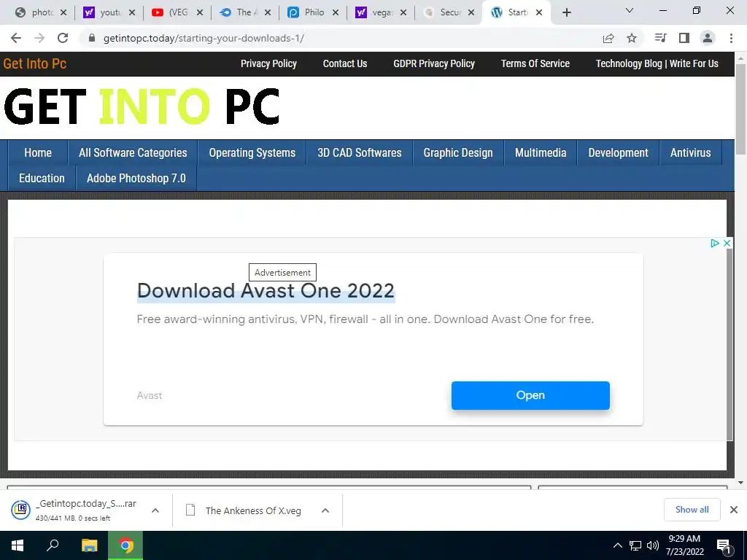Close the Avast advertisement with the X
The width and height of the screenshot is (747, 560).
coord(727,244)
